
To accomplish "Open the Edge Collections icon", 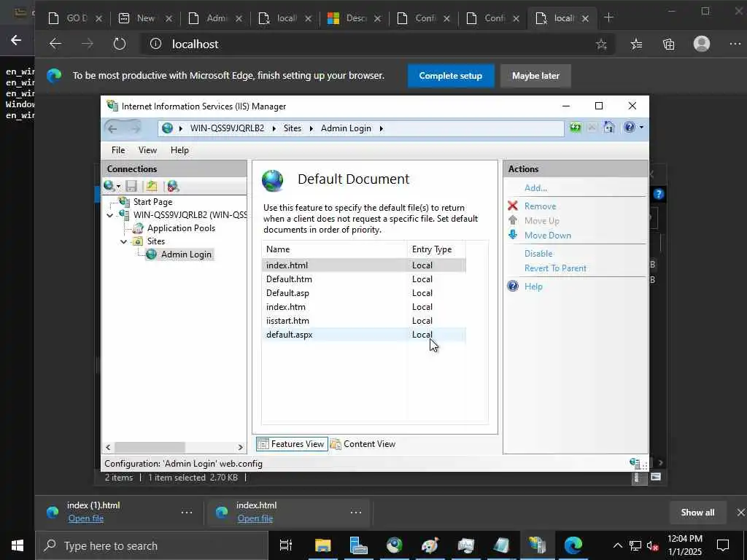I will point(669,44).
